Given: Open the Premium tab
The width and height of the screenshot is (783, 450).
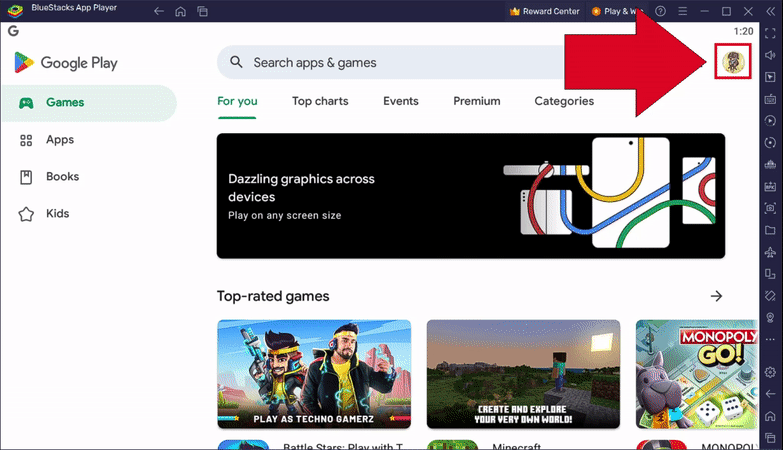Looking at the screenshot, I should pyautogui.click(x=476, y=101).
